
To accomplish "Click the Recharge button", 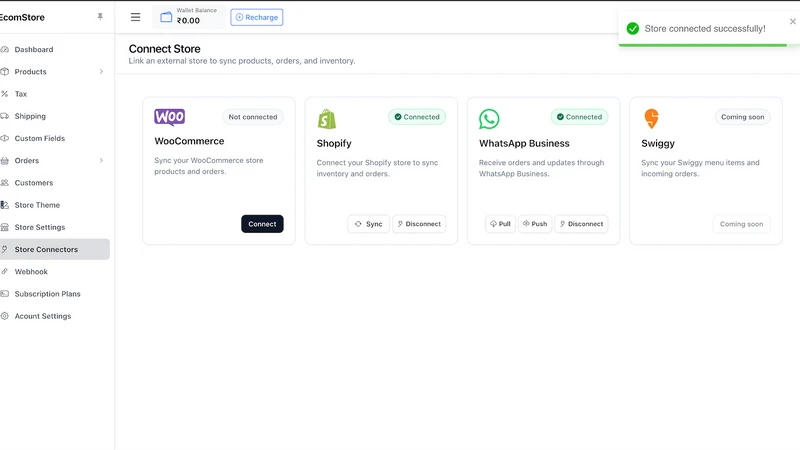I will [x=257, y=17].
